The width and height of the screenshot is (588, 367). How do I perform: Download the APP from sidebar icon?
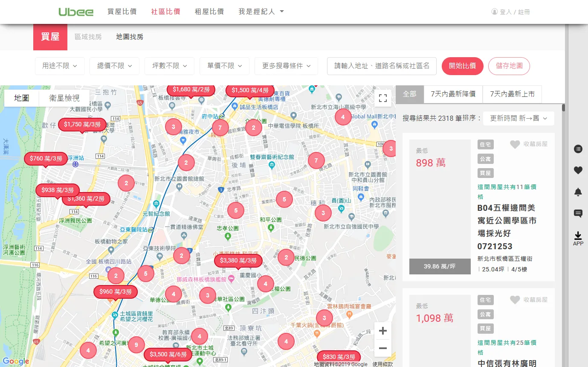tap(578, 239)
